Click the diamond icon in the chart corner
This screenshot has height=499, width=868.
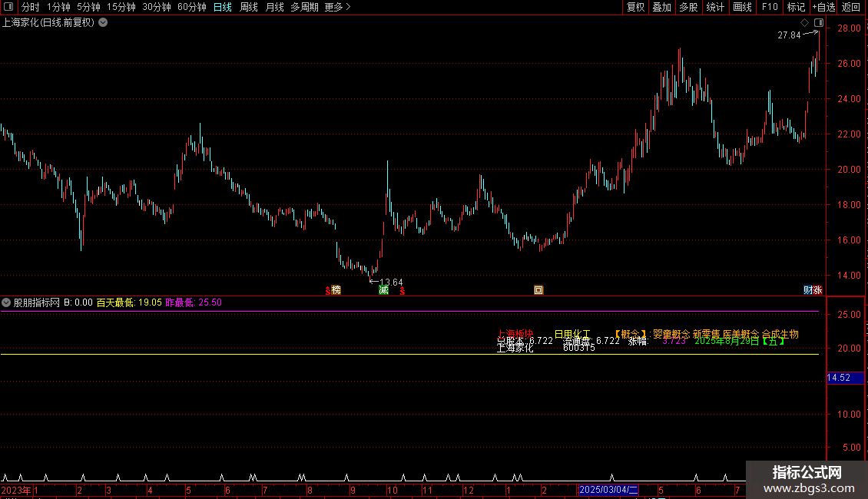pyautogui.click(x=804, y=23)
